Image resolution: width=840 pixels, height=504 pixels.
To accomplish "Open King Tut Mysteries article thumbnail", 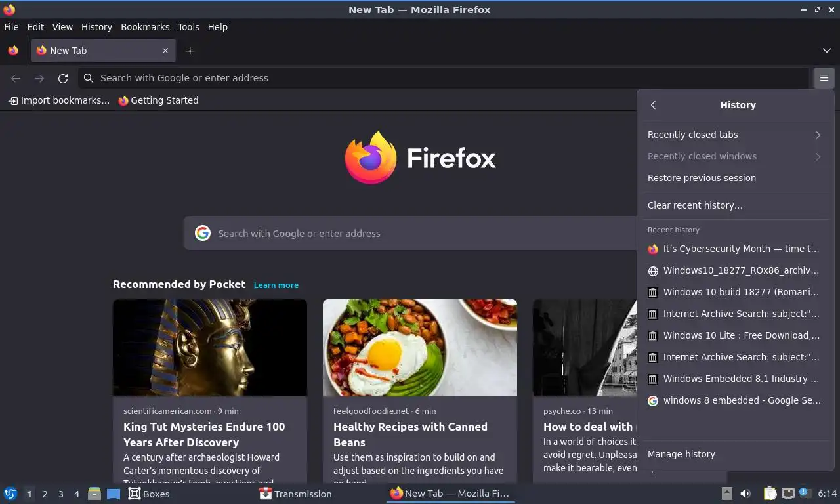I will coord(210,348).
